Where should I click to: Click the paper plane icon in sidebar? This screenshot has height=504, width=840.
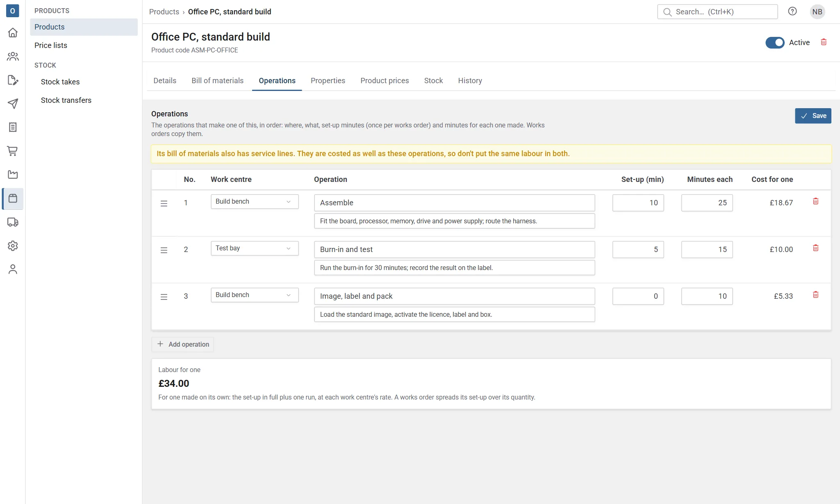(x=13, y=104)
